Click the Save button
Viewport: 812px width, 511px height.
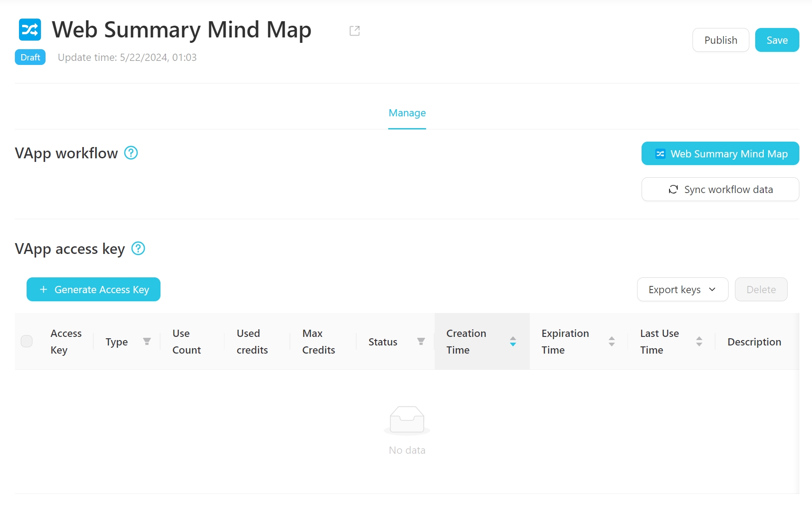click(777, 40)
